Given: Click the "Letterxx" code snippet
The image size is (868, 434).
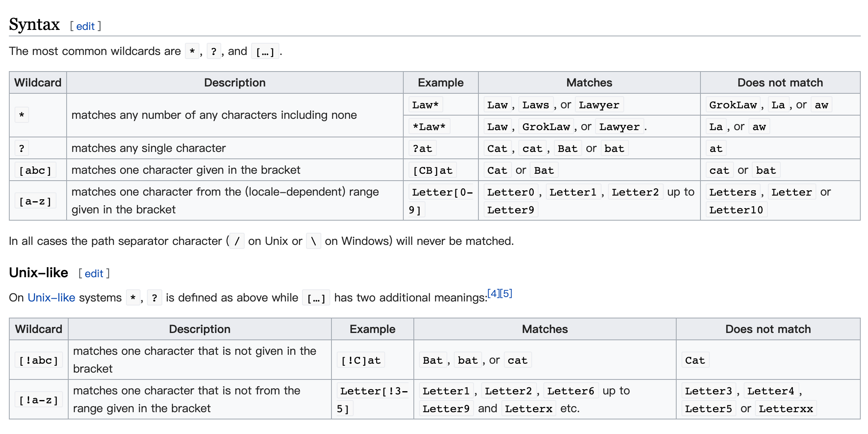Looking at the screenshot, I should (x=786, y=409).
